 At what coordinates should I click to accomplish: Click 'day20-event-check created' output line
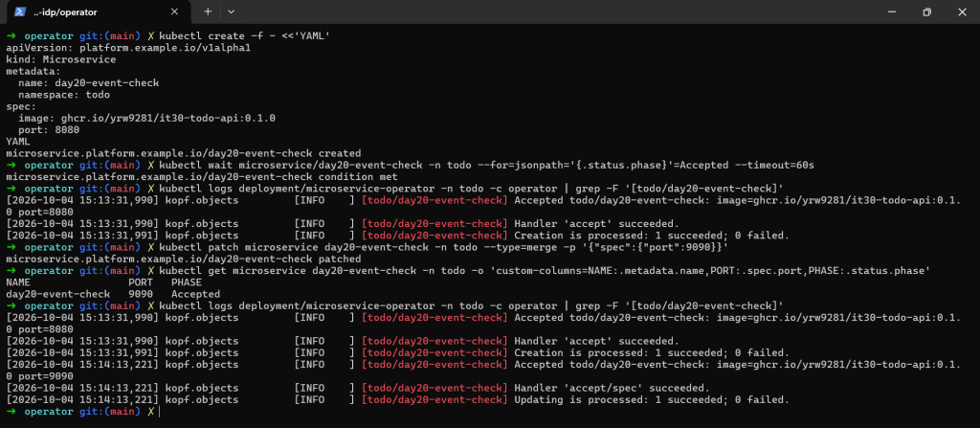coord(183,153)
